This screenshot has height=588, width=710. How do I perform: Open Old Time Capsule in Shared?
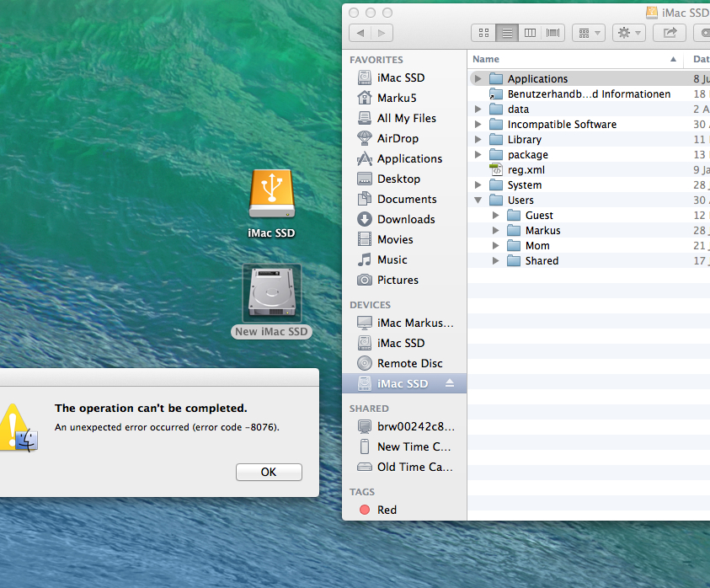click(x=404, y=467)
